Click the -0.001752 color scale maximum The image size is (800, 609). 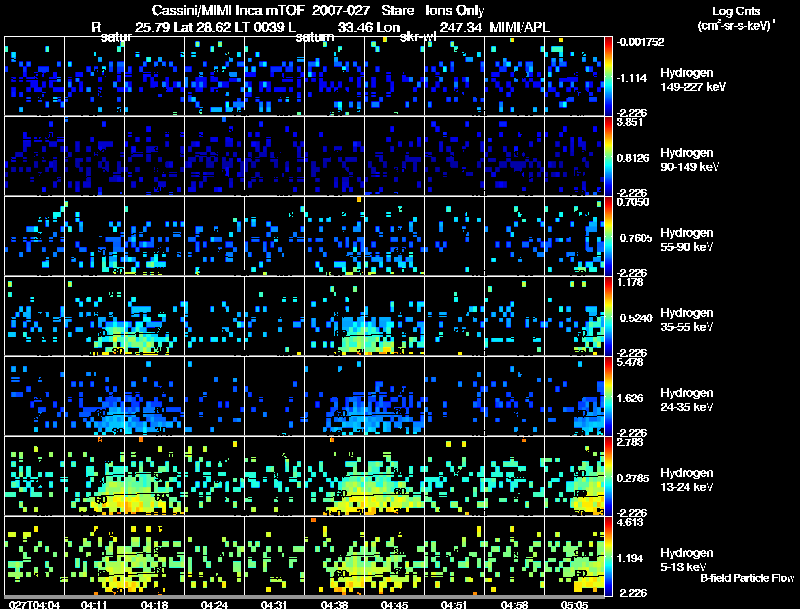pyautogui.click(x=640, y=42)
